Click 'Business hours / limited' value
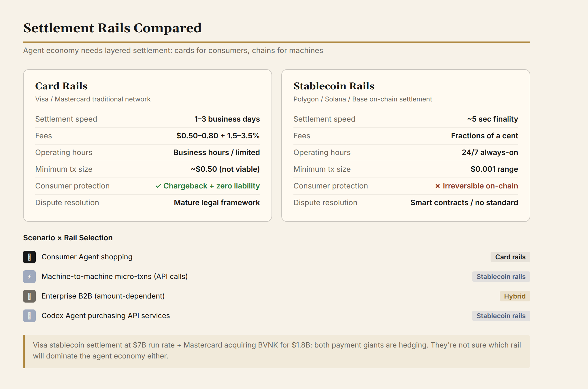The height and width of the screenshot is (389, 588). click(x=216, y=152)
